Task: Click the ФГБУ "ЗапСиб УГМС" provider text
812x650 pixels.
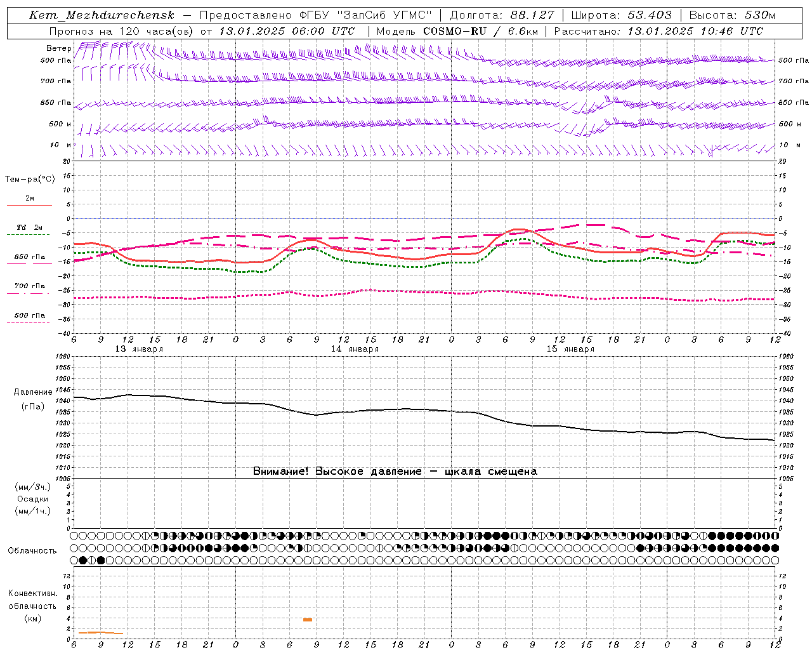Action: [x=367, y=15]
